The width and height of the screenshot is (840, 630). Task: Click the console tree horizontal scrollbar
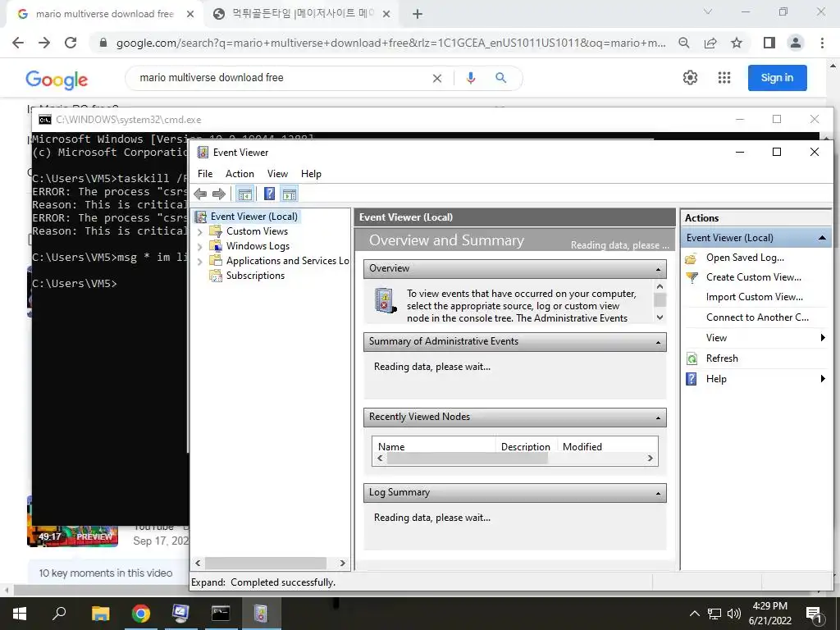pos(266,563)
